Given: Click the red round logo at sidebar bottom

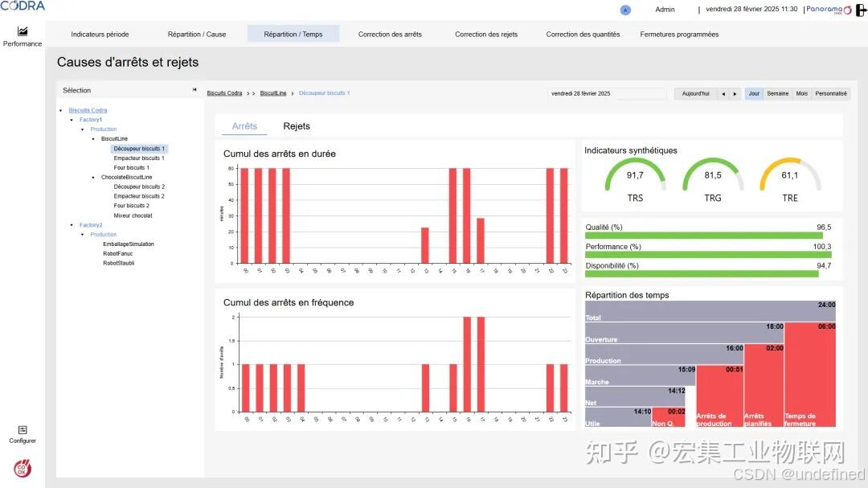Looking at the screenshot, I should [x=23, y=469].
